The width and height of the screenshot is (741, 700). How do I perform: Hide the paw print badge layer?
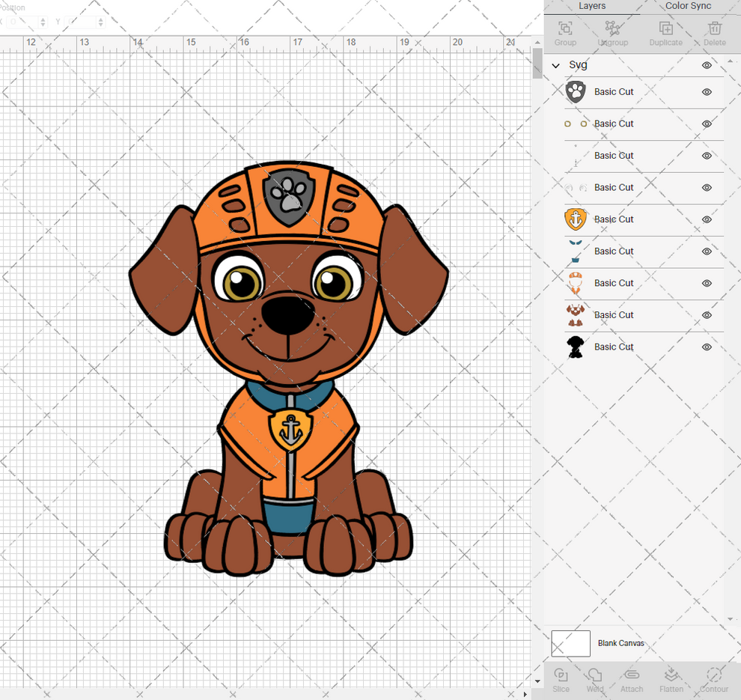707,91
